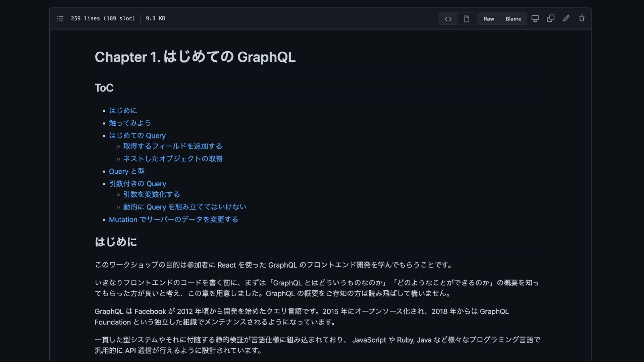Image resolution: width=644 pixels, height=362 pixels.
Task: Open 動的に Query を組み立ててはいけない link
Action: pos(184,207)
